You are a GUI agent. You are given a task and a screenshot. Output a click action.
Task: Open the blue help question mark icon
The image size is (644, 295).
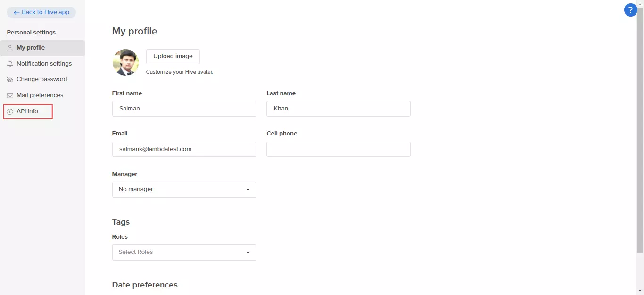coord(630,10)
